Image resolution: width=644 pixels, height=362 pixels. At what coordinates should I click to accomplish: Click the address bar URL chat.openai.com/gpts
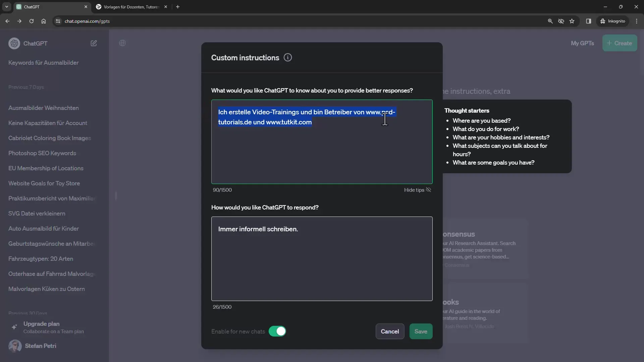(x=87, y=21)
